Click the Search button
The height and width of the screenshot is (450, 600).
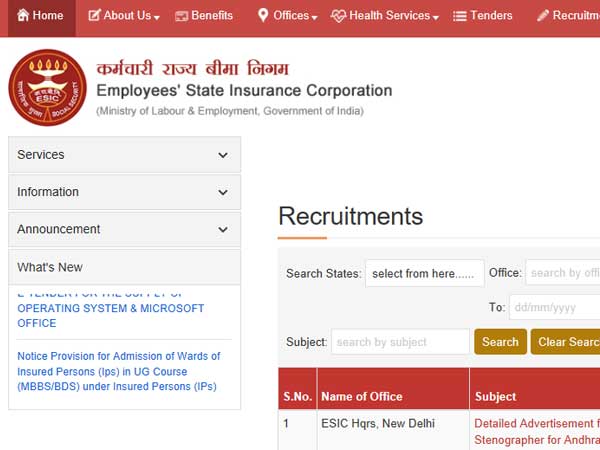pos(500,341)
